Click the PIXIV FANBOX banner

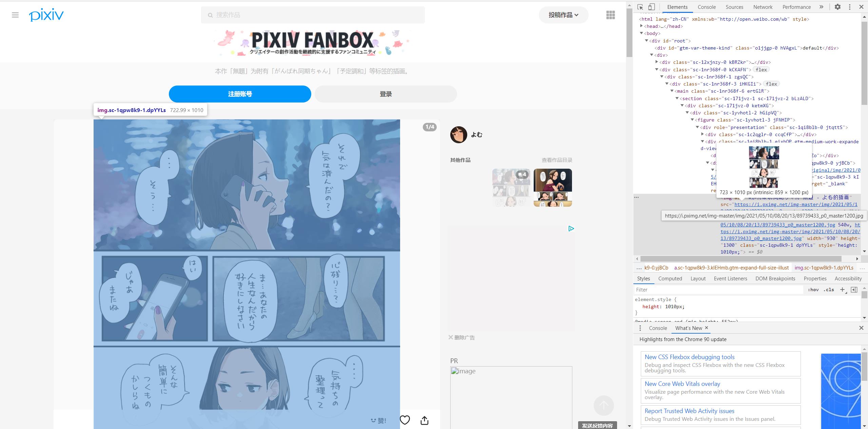pos(312,43)
